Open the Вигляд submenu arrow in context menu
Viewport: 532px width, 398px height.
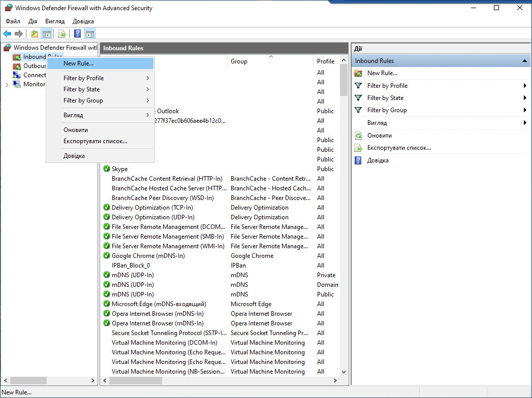click(147, 115)
